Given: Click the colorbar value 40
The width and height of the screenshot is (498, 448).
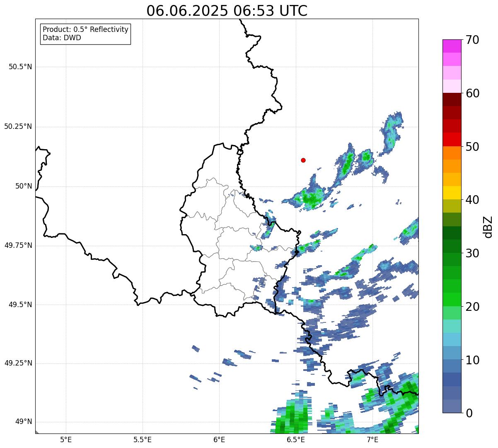Looking at the screenshot, I should [x=472, y=200].
